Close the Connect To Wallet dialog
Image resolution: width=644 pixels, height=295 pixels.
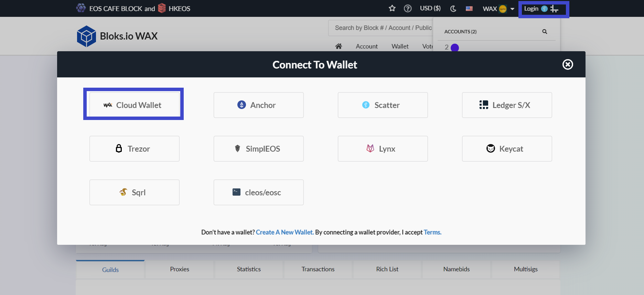click(x=568, y=64)
